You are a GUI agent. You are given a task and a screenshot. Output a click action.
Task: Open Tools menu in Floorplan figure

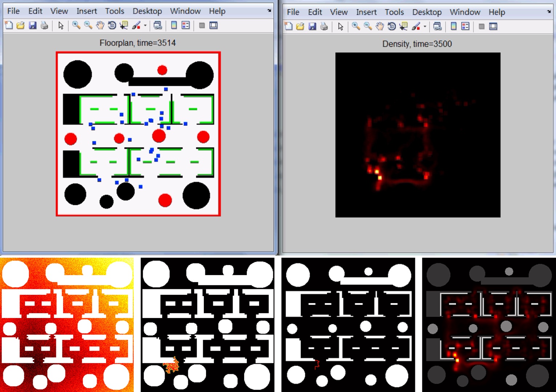pos(114,11)
